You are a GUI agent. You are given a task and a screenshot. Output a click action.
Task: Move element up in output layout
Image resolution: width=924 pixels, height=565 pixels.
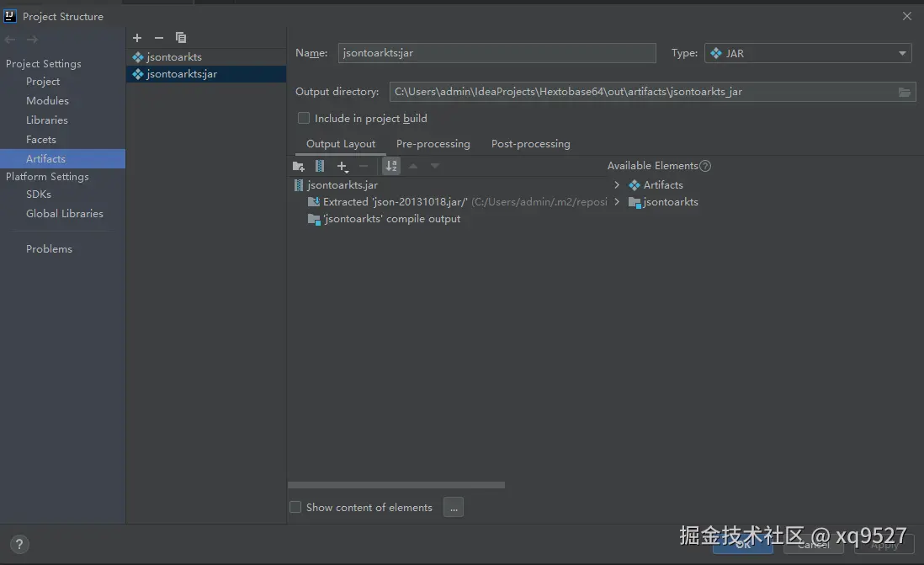click(x=413, y=167)
